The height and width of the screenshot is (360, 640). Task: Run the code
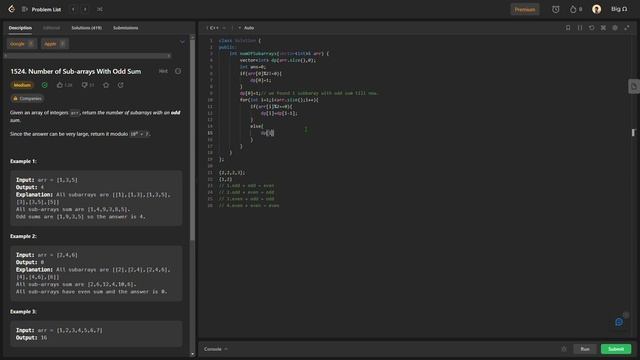(x=585, y=349)
